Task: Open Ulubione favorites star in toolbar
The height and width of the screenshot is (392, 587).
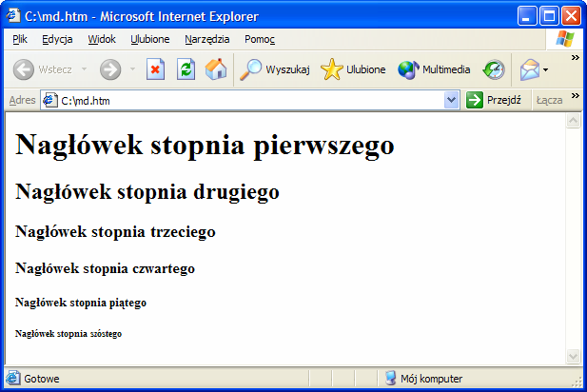Action: (x=332, y=69)
